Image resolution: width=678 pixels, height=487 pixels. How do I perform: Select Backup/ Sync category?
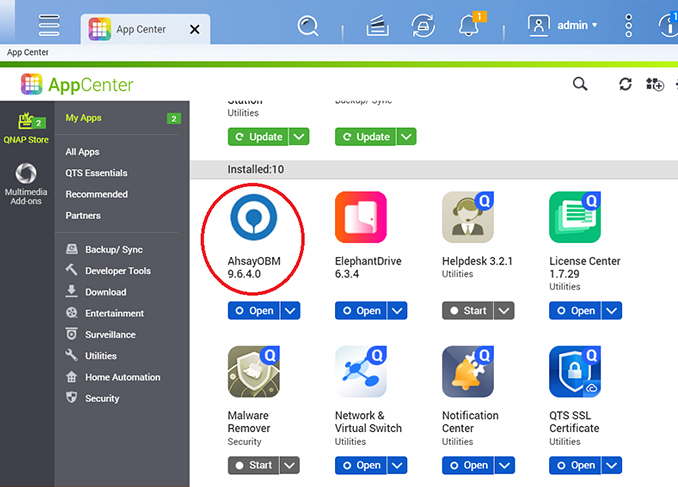pos(104,249)
